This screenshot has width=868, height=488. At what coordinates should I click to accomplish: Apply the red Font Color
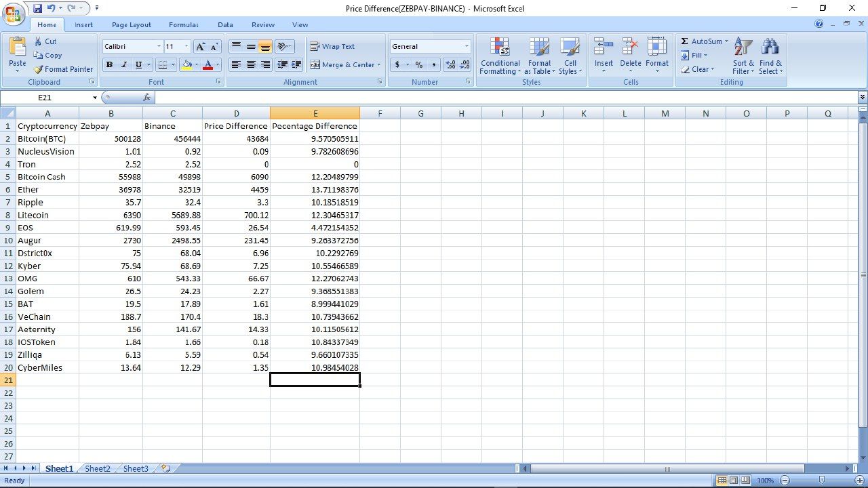click(x=208, y=65)
